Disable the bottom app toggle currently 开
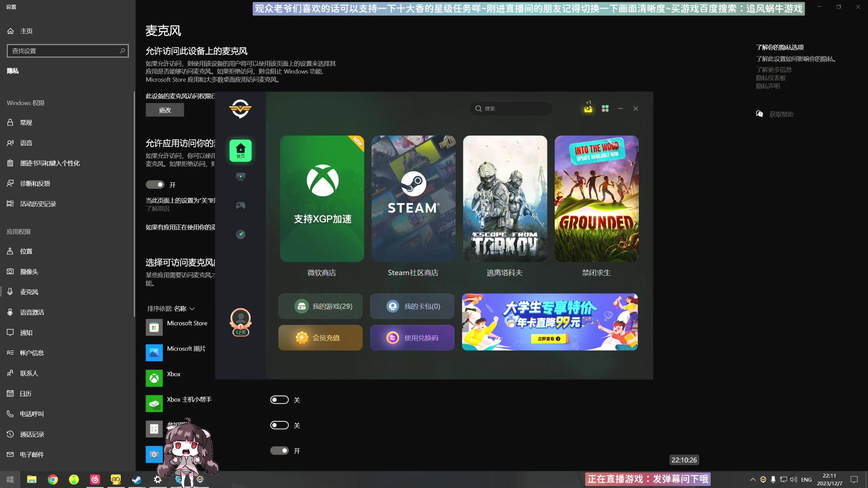868x488 pixels. click(x=279, y=450)
